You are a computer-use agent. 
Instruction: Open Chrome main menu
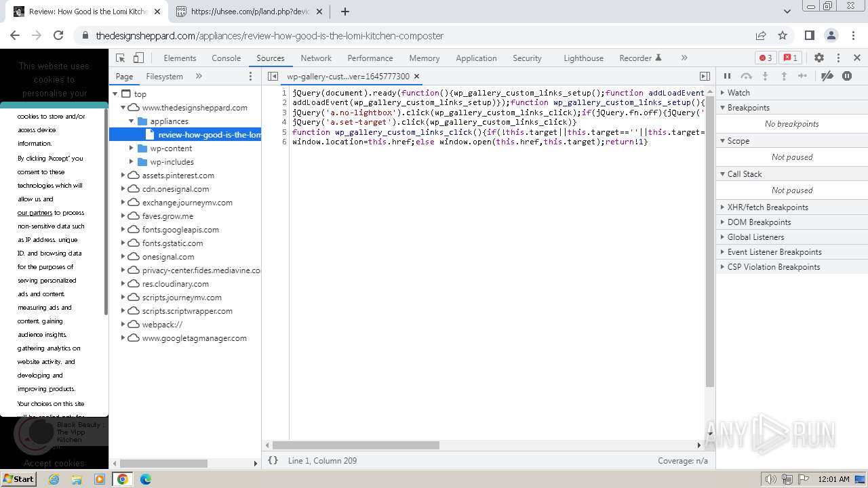pos(852,35)
